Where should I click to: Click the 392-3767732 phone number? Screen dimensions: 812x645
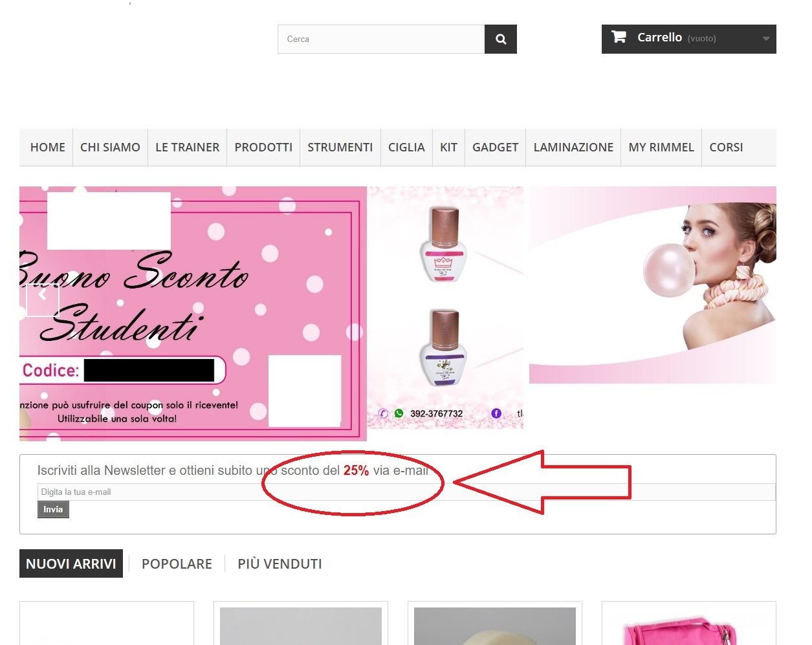436,414
